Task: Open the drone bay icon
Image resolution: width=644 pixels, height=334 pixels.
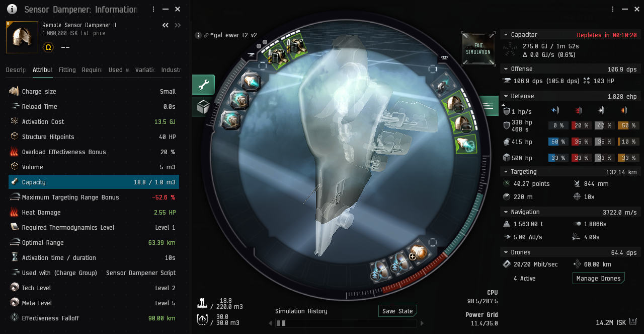Action: [x=202, y=319]
